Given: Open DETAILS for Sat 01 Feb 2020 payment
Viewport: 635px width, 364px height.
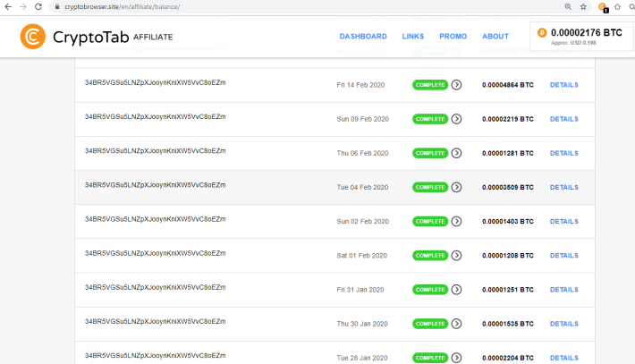Looking at the screenshot, I should coord(563,256).
